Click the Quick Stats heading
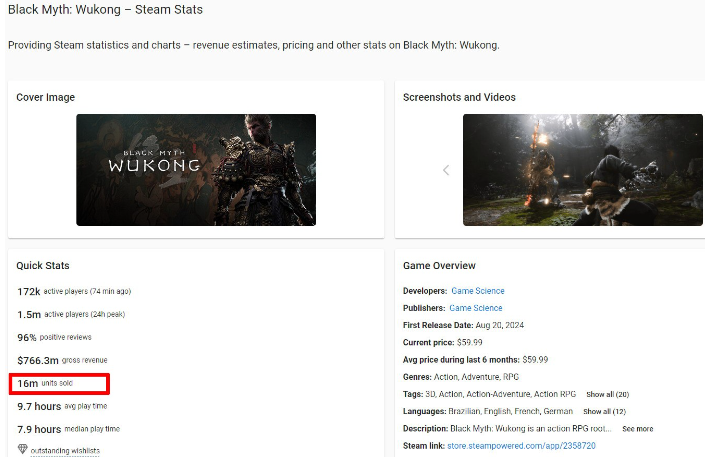The image size is (711, 460). pyautogui.click(x=43, y=265)
